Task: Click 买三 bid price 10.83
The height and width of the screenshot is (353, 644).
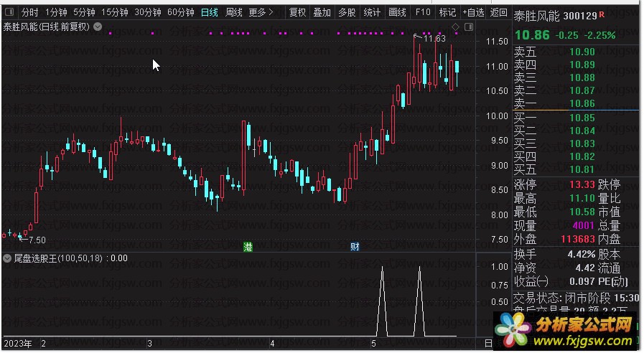Action: (x=582, y=143)
